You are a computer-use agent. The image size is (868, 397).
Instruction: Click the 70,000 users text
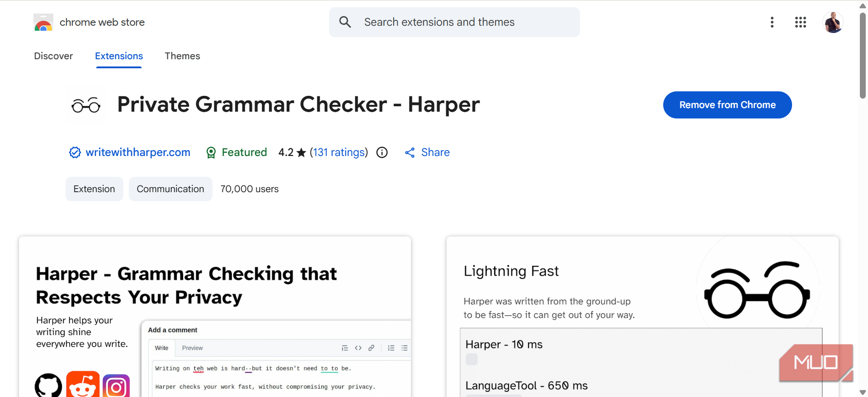pyautogui.click(x=250, y=189)
